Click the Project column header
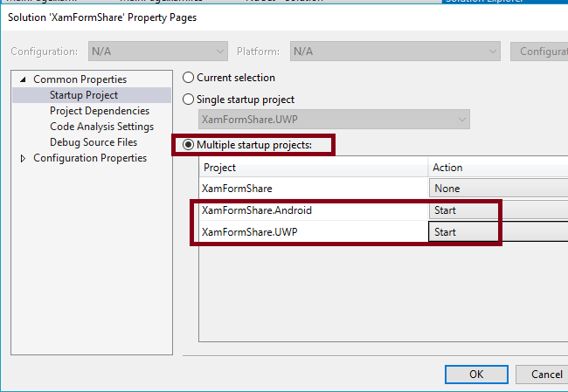Viewport: 568px width, 392px height. [x=314, y=168]
